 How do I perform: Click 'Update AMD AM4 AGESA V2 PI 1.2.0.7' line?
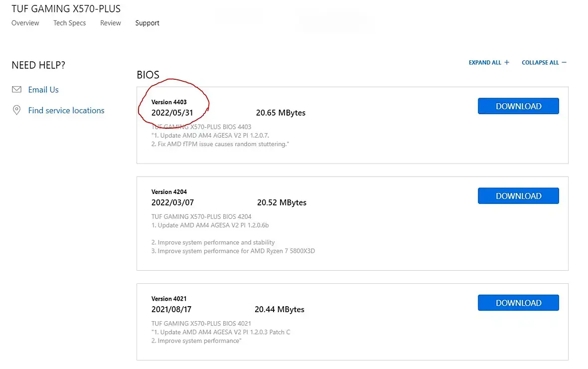coord(210,136)
